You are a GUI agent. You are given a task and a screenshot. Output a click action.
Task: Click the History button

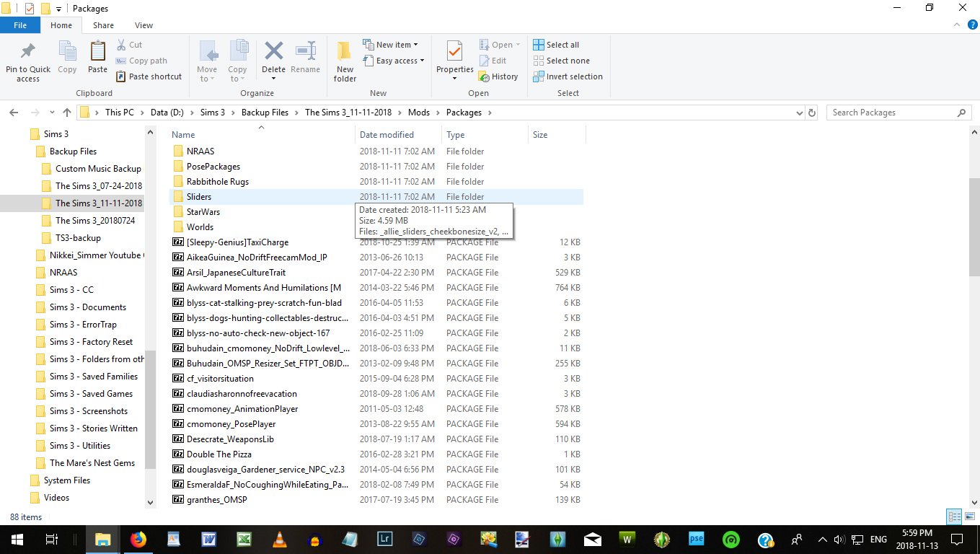coord(498,76)
